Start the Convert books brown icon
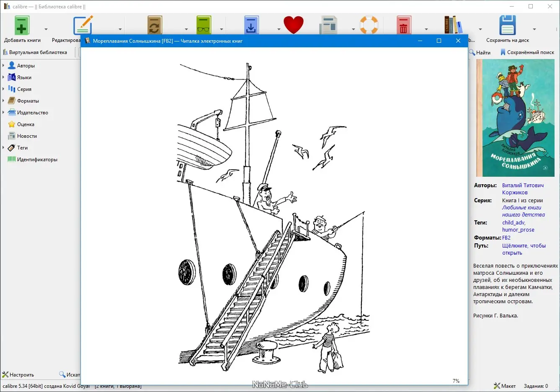This screenshot has height=392, width=560. pyautogui.click(x=155, y=25)
